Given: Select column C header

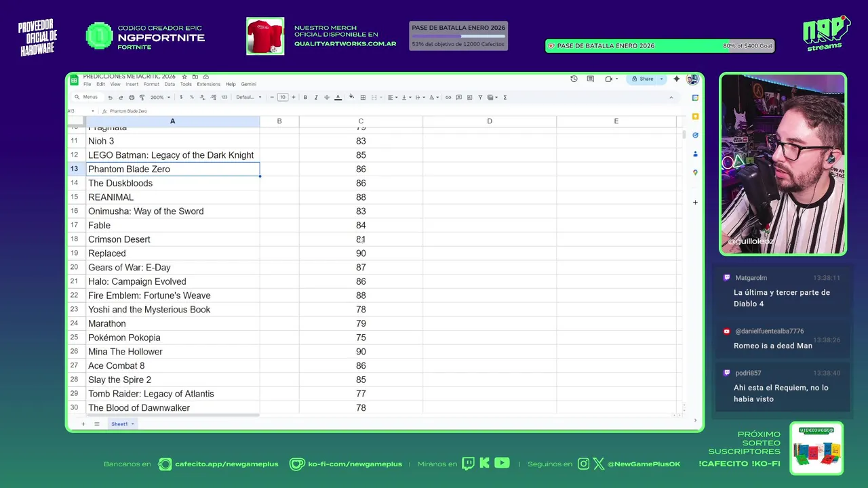Looking at the screenshot, I should click(x=361, y=121).
